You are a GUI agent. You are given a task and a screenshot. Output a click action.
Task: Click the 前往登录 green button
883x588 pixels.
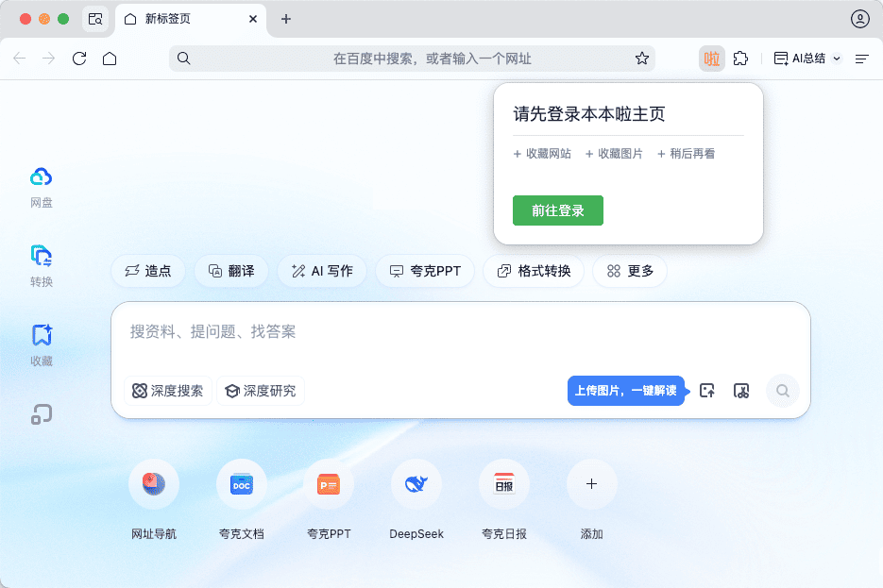tap(557, 210)
